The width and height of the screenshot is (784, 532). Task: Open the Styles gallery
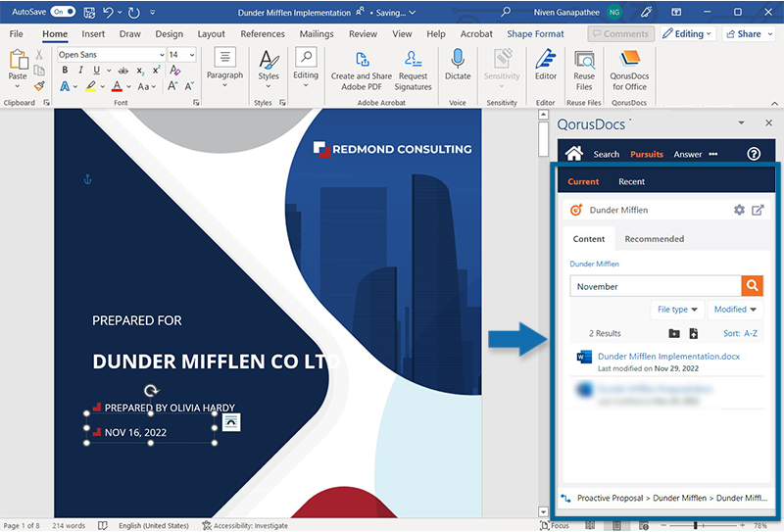click(x=269, y=69)
